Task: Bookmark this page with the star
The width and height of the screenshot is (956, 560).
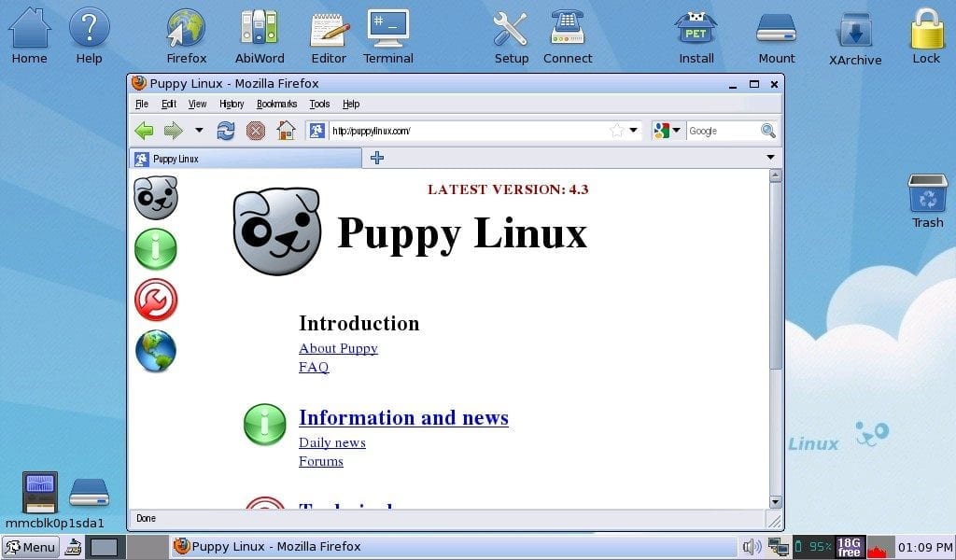Action: tap(617, 131)
